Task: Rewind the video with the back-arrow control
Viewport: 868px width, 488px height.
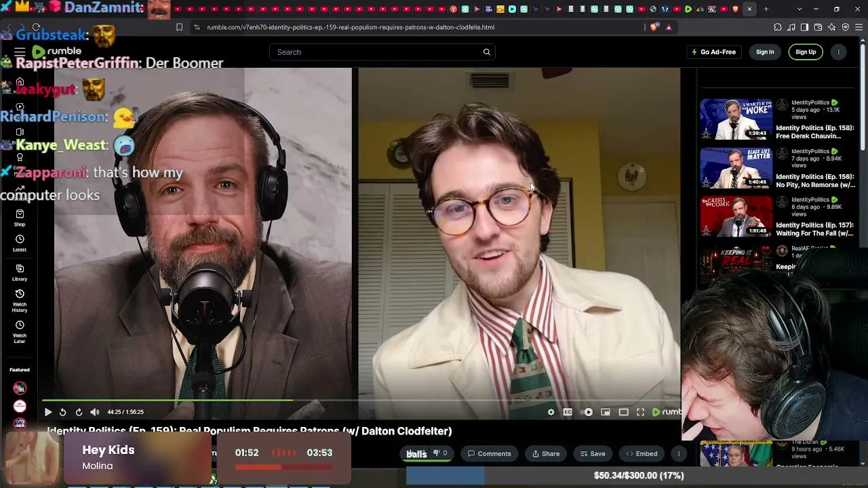Action: coord(63,412)
